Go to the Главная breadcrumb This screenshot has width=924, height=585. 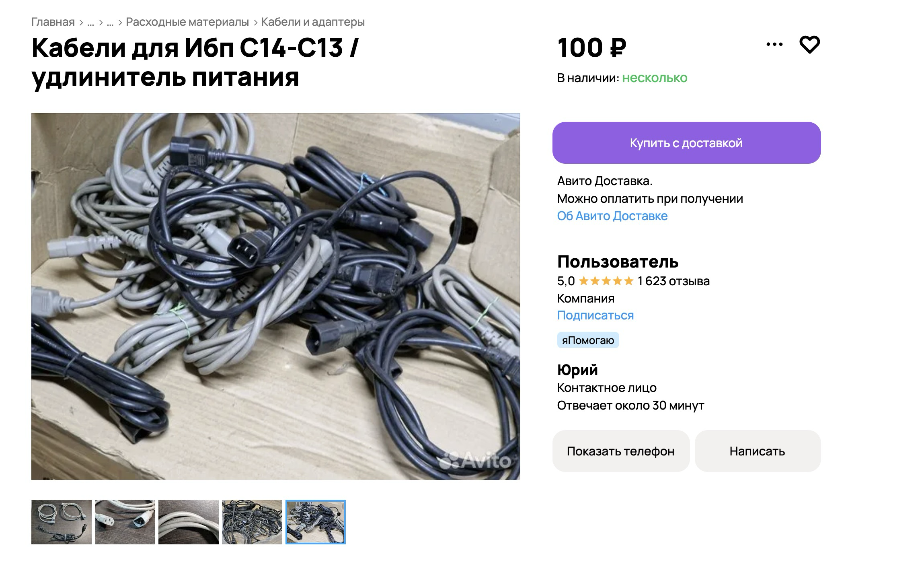pos(53,22)
